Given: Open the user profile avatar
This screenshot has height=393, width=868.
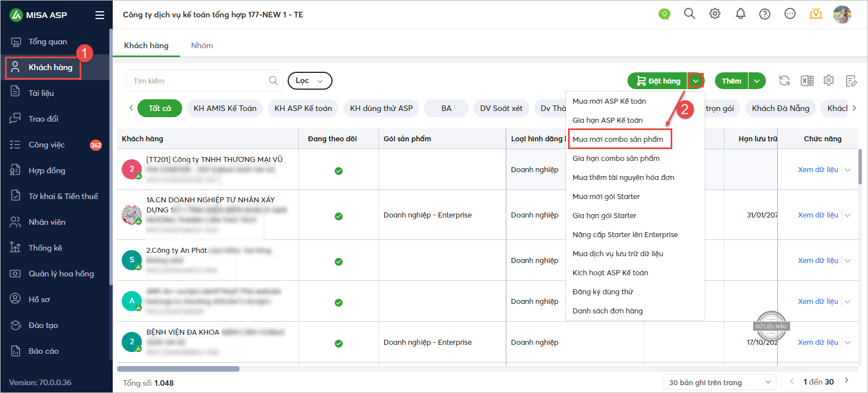Looking at the screenshot, I should [842, 15].
